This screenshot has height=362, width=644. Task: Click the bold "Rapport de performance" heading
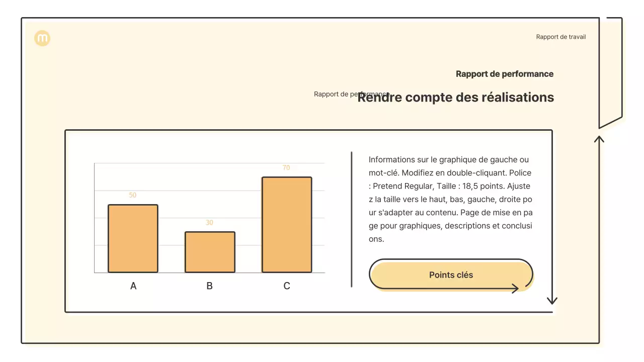pyautogui.click(x=504, y=74)
